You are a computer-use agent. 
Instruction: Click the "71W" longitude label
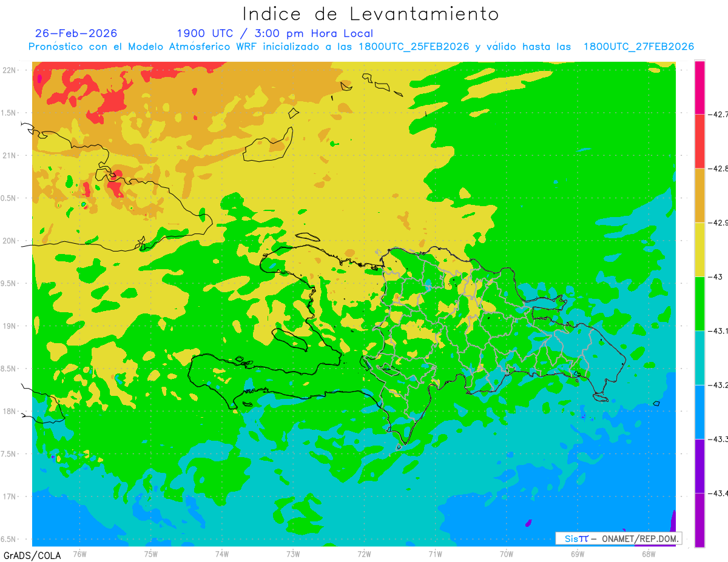click(x=435, y=554)
